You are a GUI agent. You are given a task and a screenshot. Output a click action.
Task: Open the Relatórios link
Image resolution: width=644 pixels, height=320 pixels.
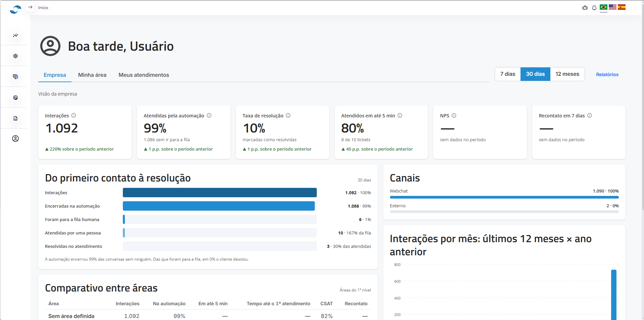[x=607, y=74]
